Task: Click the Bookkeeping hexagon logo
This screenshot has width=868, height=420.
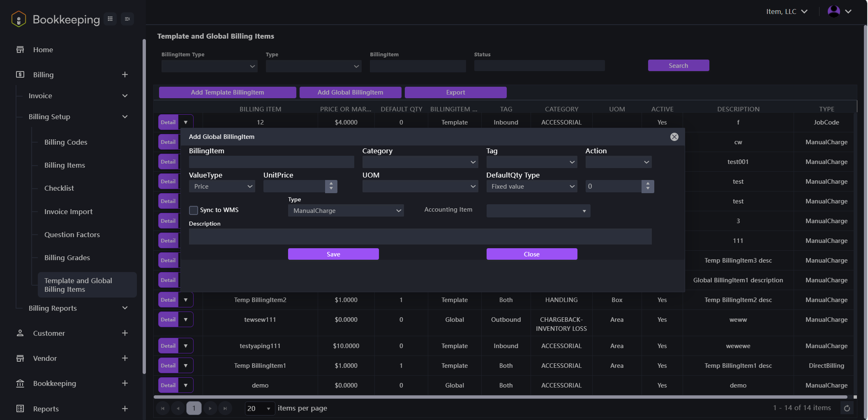Action: click(x=18, y=18)
